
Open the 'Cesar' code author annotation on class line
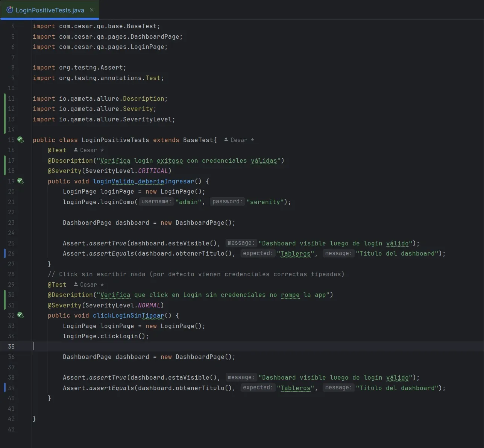[x=239, y=139]
